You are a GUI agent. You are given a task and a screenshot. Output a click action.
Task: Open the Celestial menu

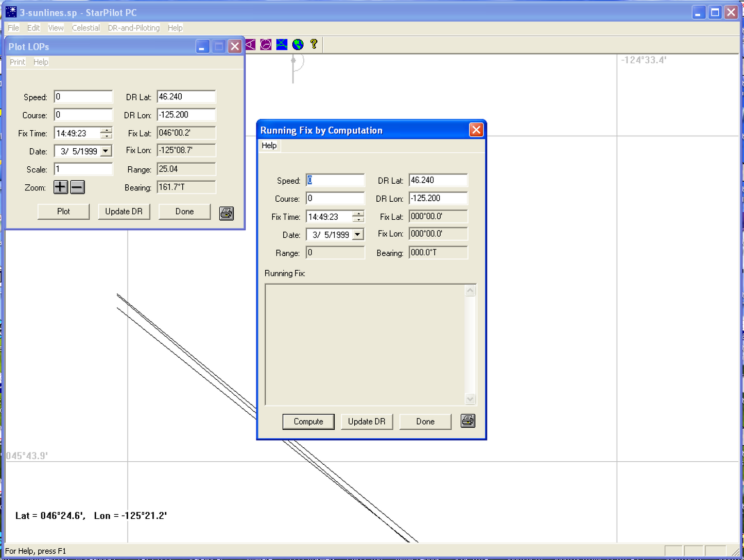[x=85, y=28]
